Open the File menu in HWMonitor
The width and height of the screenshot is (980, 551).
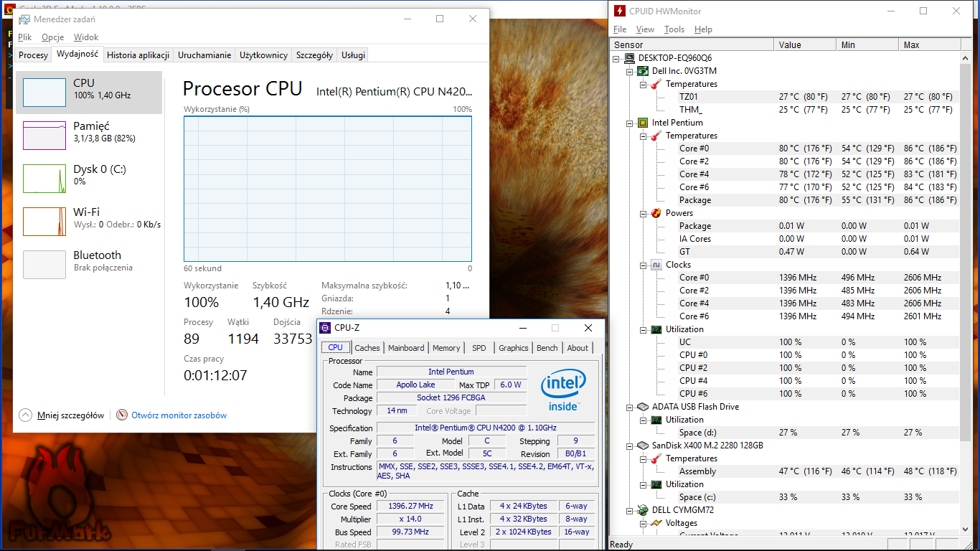coord(620,29)
